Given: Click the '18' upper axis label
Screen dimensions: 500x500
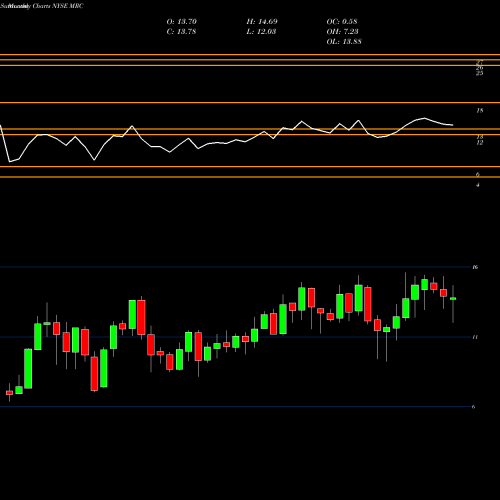Looking at the screenshot, I should (x=479, y=111).
